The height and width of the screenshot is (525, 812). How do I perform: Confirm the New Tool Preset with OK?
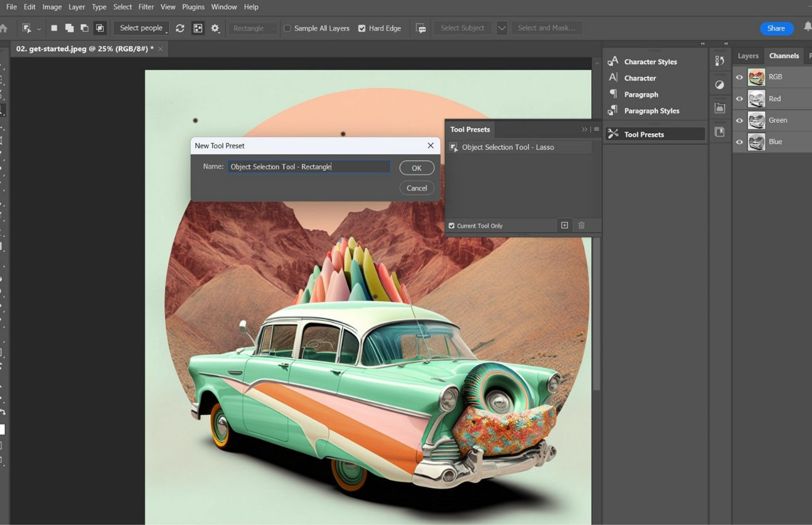[x=416, y=168]
